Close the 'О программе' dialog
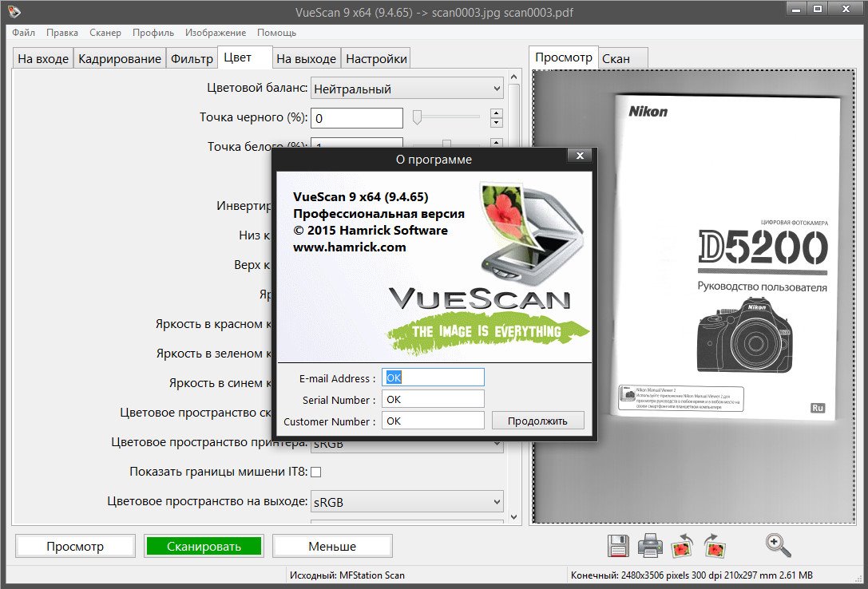The height and width of the screenshot is (589, 868). [x=581, y=156]
